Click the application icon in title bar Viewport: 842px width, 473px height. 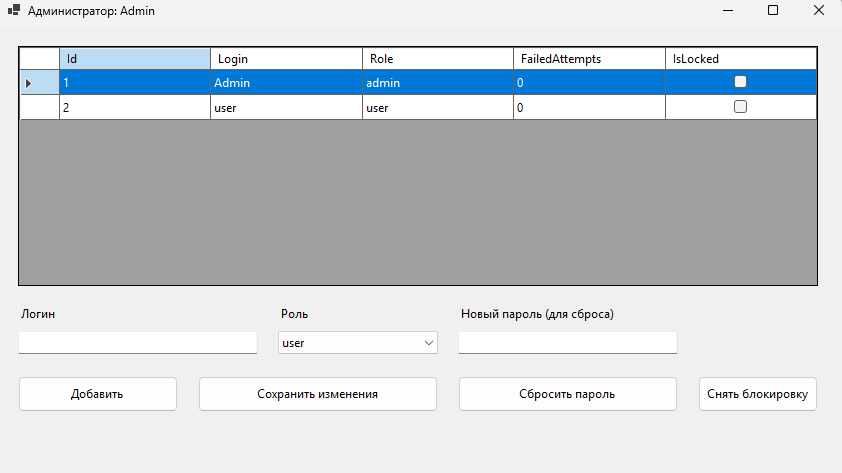(13, 10)
